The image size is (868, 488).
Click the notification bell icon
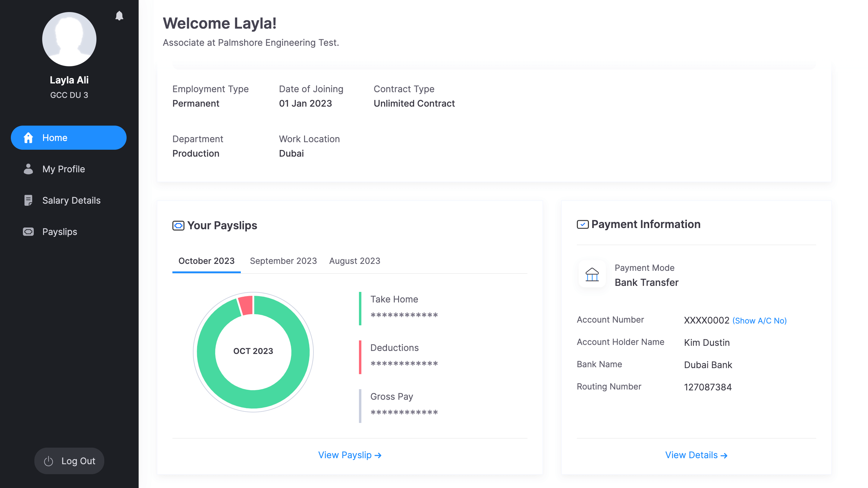119,16
